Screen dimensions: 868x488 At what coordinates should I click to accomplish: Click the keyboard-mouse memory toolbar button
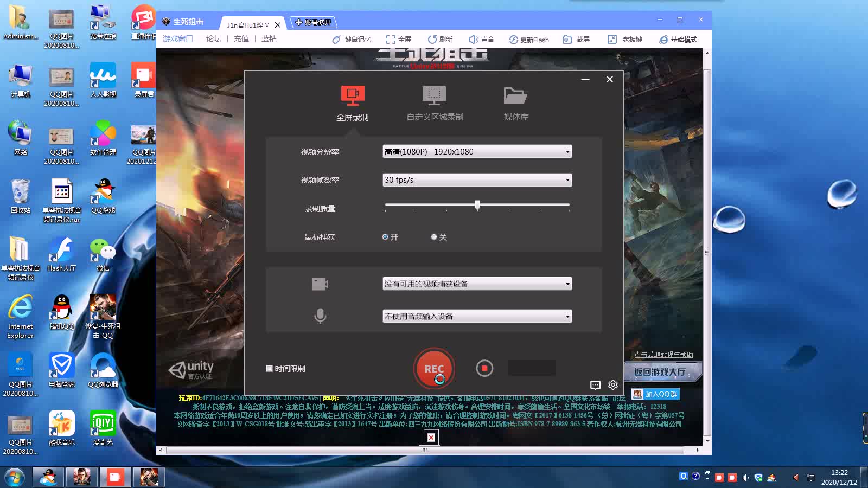[352, 40]
